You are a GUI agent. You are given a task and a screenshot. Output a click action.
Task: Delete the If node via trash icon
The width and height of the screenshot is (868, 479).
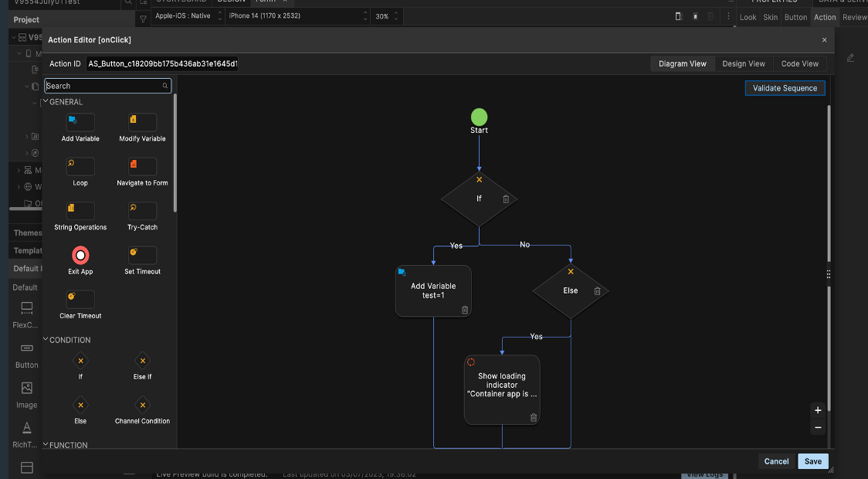(x=506, y=199)
